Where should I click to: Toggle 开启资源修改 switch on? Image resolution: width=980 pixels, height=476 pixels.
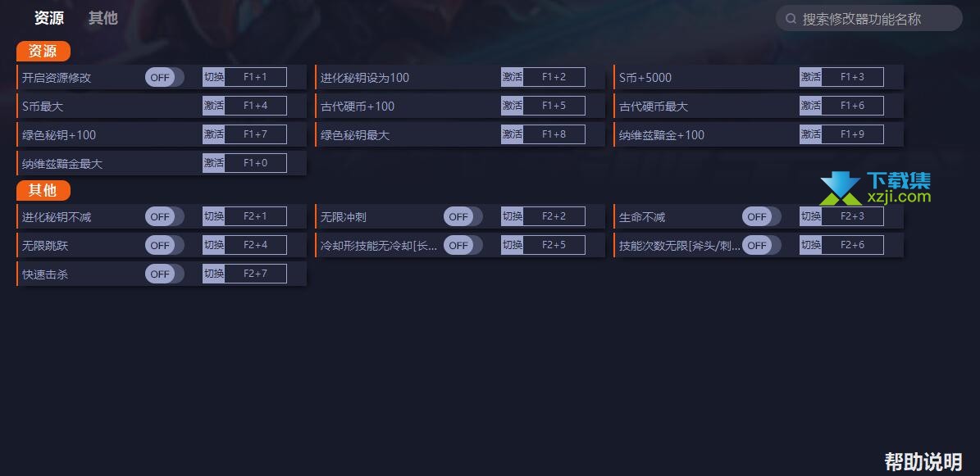coord(164,78)
